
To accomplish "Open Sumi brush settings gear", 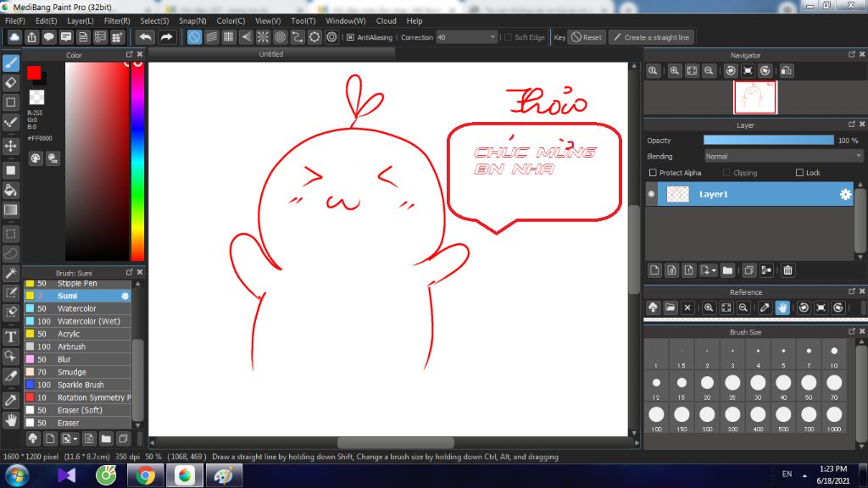I will coord(125,296).
